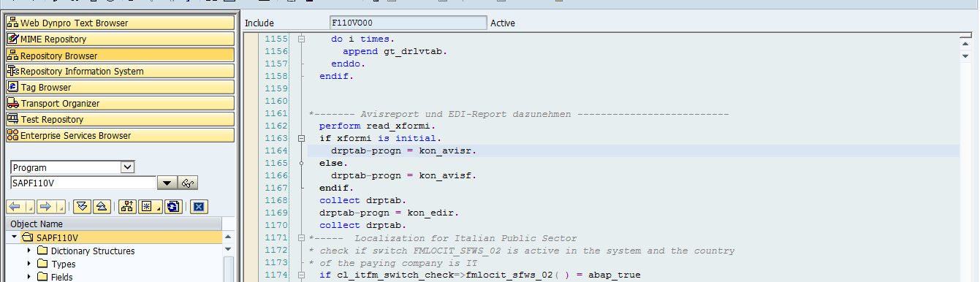This screenshot has width=980, height=282.
Task: Open the favorites star icon menu
Action: click(149, 207)
